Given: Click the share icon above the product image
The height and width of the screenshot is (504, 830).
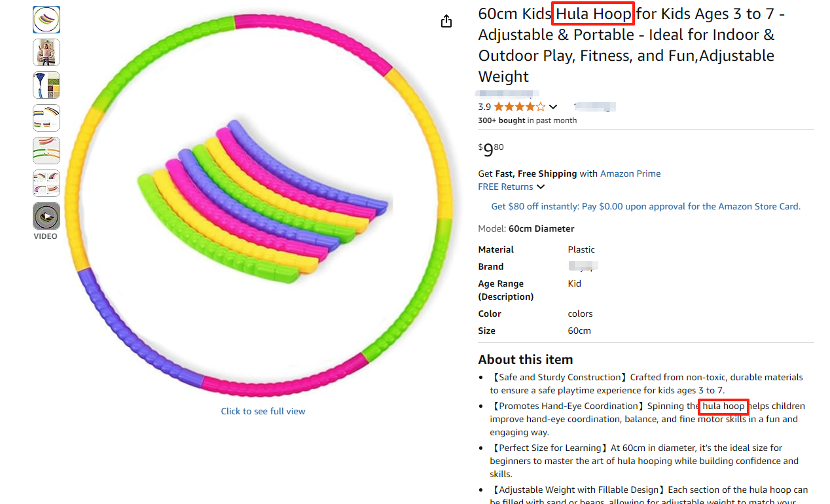Looking at the screenshot, I should point(446,22).
